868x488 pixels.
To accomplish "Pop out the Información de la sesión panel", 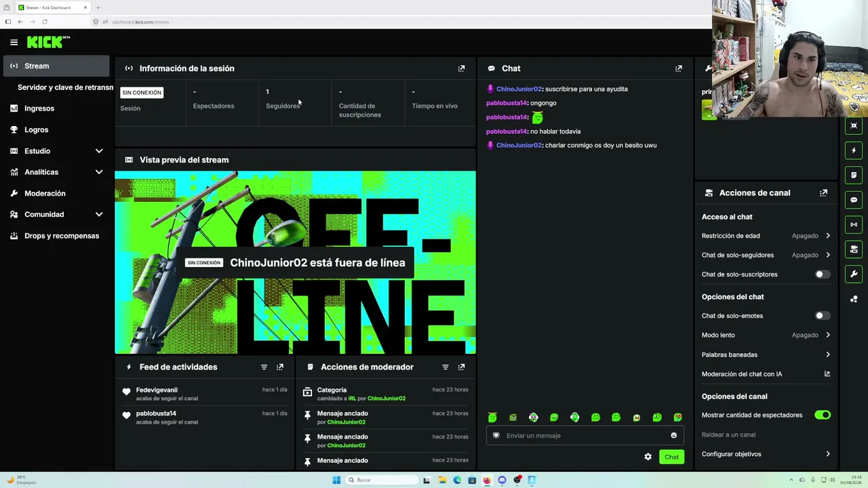I will point(461,68).
